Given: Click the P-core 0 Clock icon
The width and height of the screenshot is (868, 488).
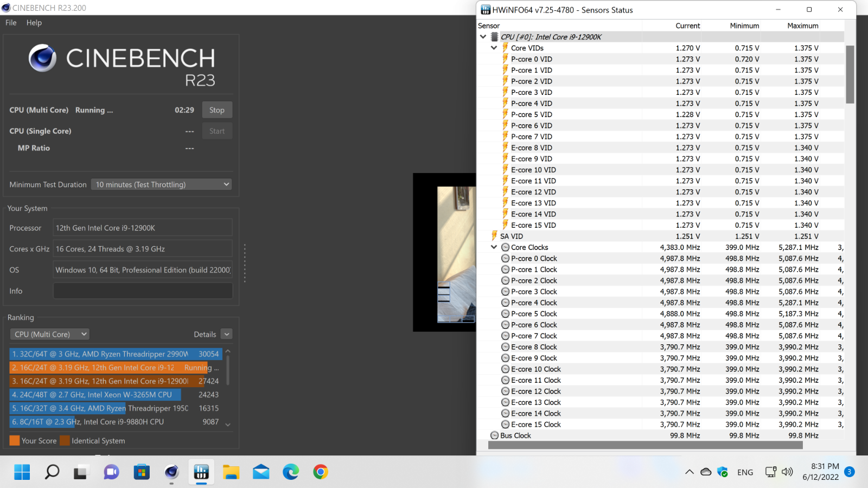Looking at the screenshot, I should 505,259.
